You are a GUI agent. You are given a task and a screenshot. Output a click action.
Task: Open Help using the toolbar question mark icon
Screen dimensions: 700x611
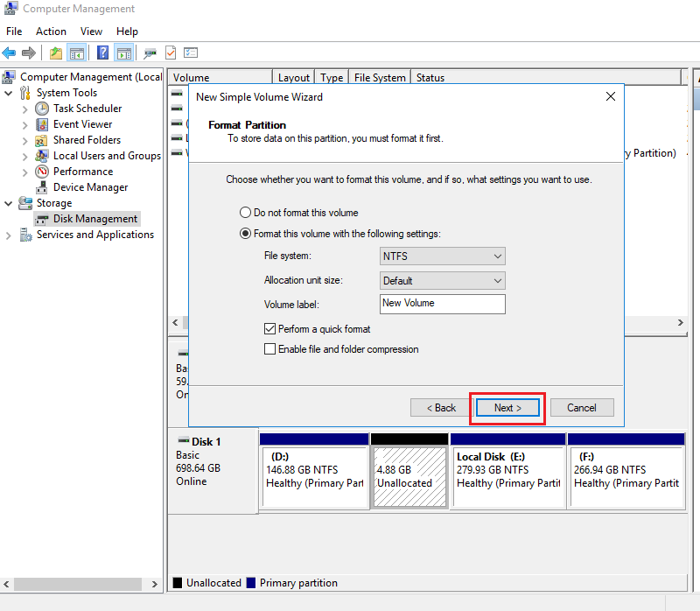tap(102, 53)
